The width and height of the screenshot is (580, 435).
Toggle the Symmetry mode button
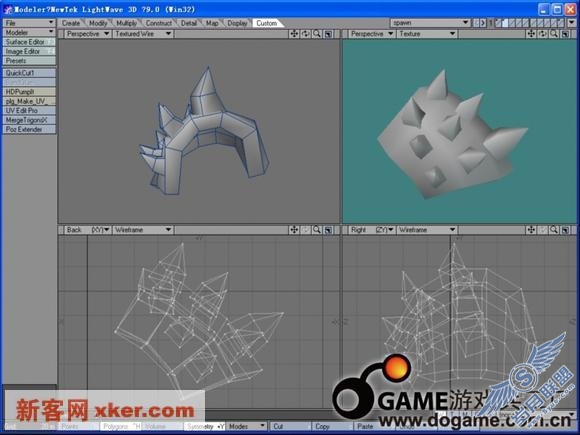pos(205,426)
